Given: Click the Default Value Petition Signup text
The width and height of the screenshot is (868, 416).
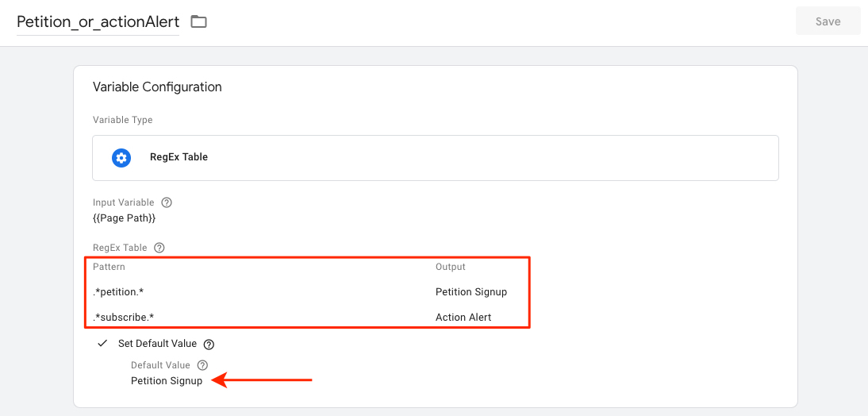Looking at the screenshot, I should 167,381.
